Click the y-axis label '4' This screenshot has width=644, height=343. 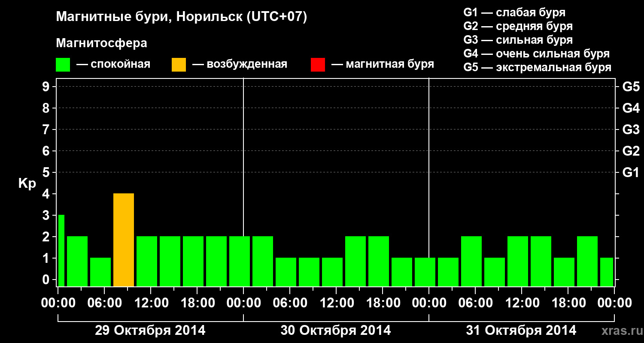pos(47,194)
